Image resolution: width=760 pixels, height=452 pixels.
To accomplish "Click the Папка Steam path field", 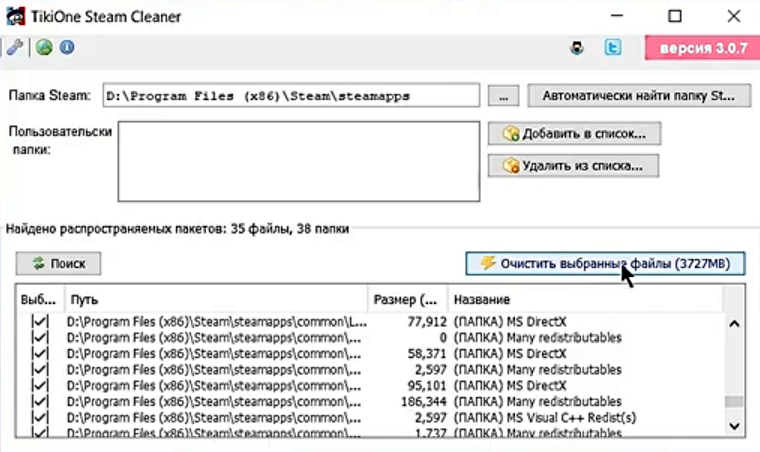I will click(291, 95).
